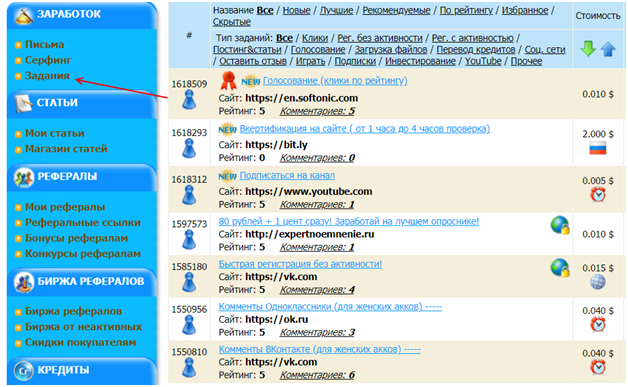Click the NEW badge on the bit.ly task
The width and height of the screenshot is (628, 387).
[227, 129]
